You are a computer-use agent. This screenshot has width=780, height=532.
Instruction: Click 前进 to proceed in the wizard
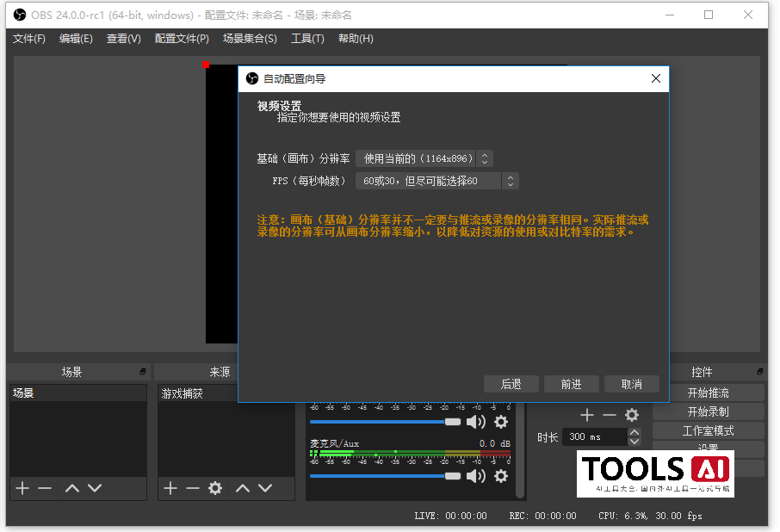571,384
